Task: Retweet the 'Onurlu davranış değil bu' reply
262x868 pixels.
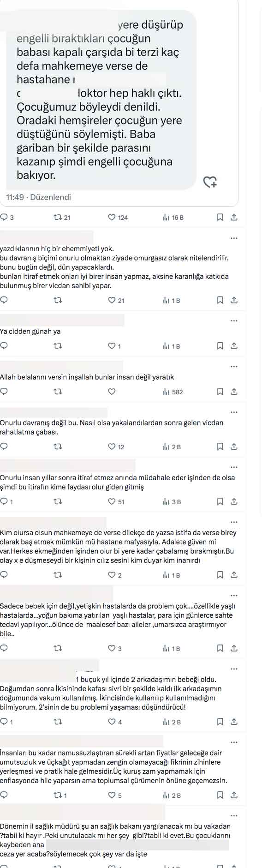Action: (x=58, y=447)
